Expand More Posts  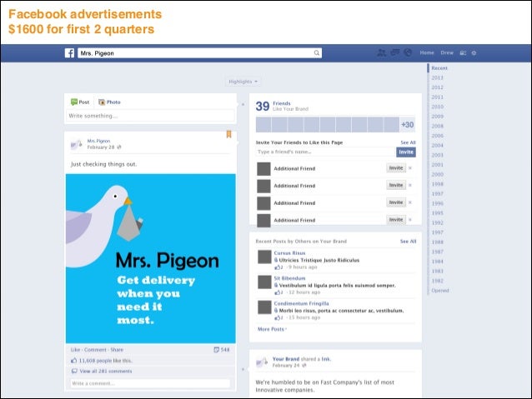pyautogui.click(x=272, y=329)
